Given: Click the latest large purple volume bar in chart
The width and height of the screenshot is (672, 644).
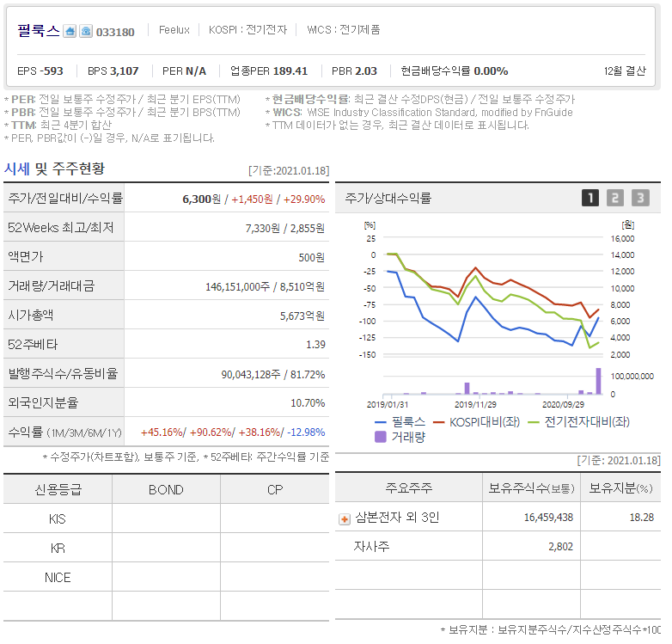Looking at the screenshot, I should tap(598, 381).
